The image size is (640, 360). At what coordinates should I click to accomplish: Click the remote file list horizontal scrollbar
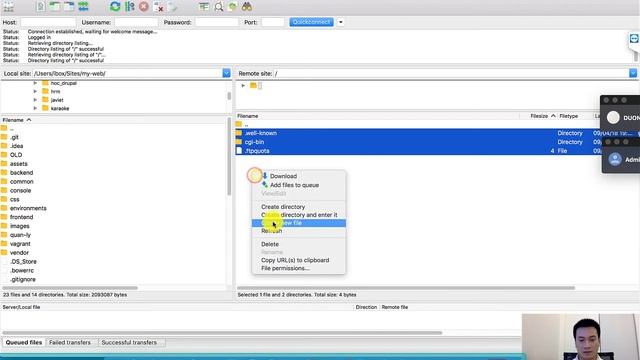(406, 288)
